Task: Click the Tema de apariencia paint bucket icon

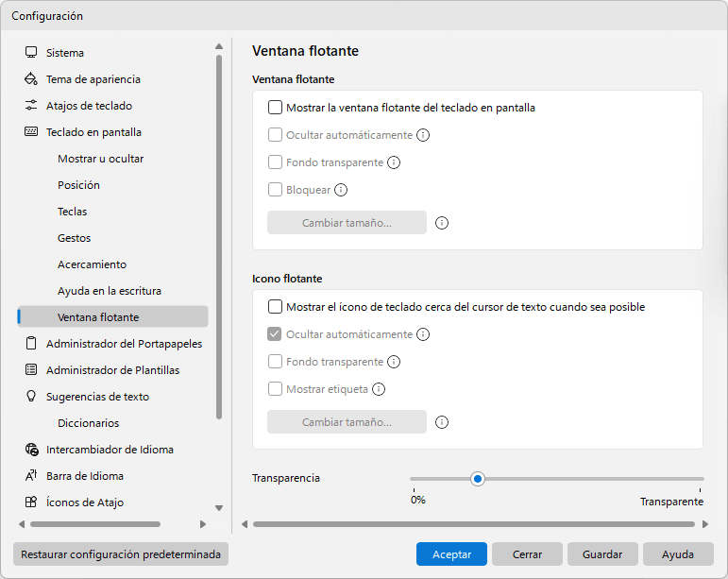Action: tap(31, 79)
